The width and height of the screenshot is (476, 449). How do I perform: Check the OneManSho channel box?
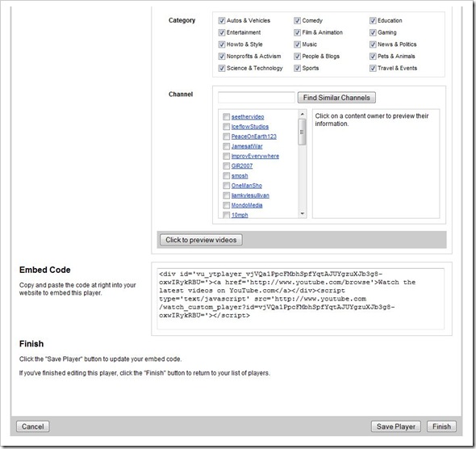(x=226, y=185)
